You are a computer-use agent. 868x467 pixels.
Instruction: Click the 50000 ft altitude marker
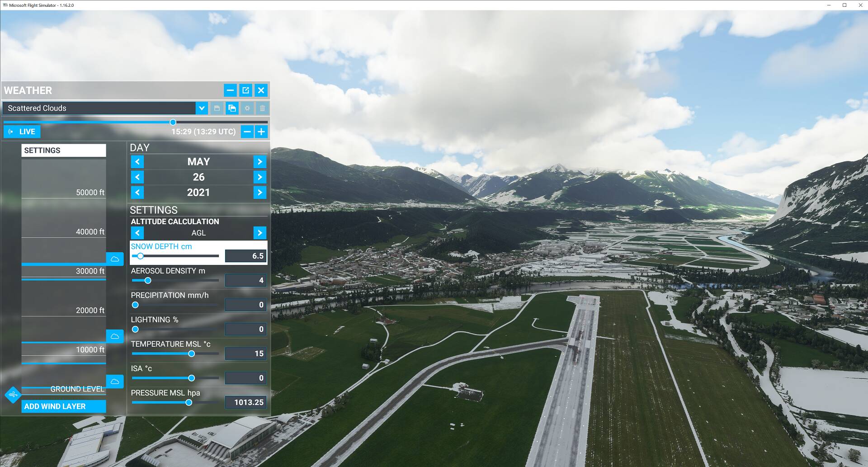[90, 193]
